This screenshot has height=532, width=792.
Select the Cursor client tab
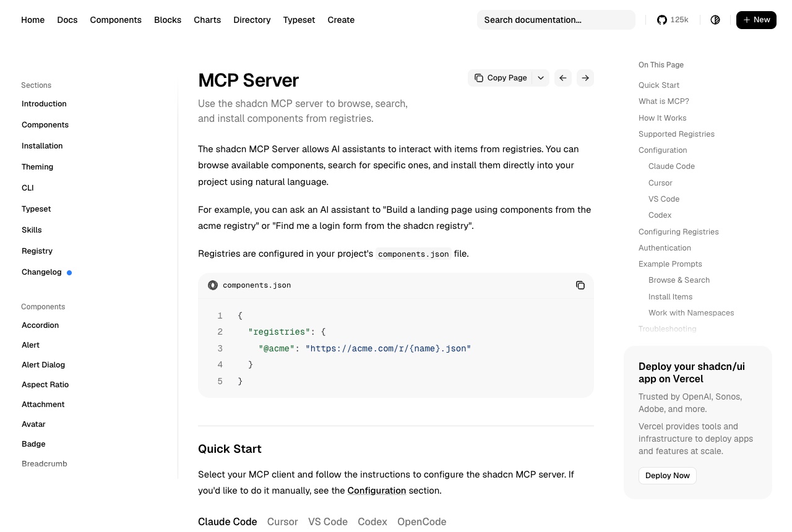(x=283, y=521)
